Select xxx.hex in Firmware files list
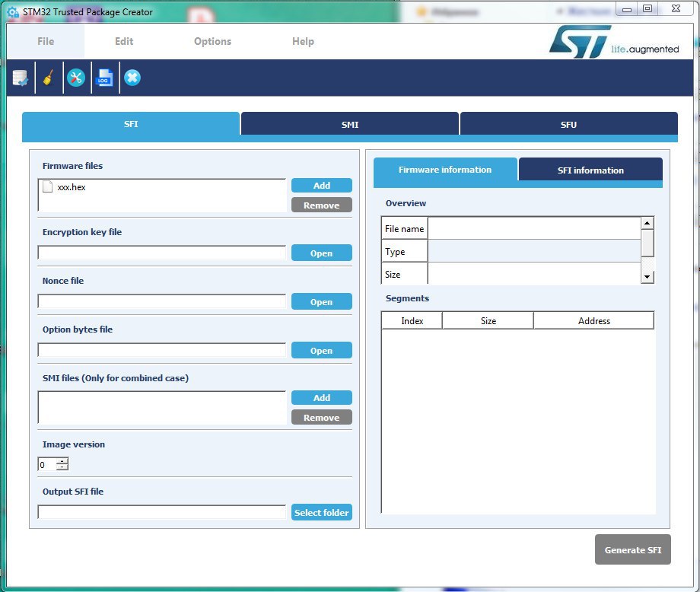 [72, 187]
